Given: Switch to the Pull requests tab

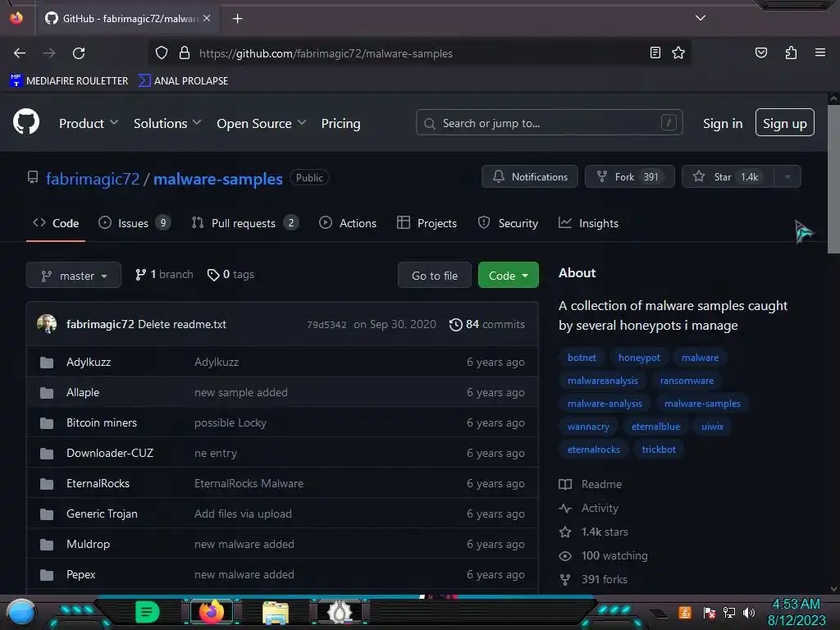Looking at the screenshot, I should [x=244, y=223].
